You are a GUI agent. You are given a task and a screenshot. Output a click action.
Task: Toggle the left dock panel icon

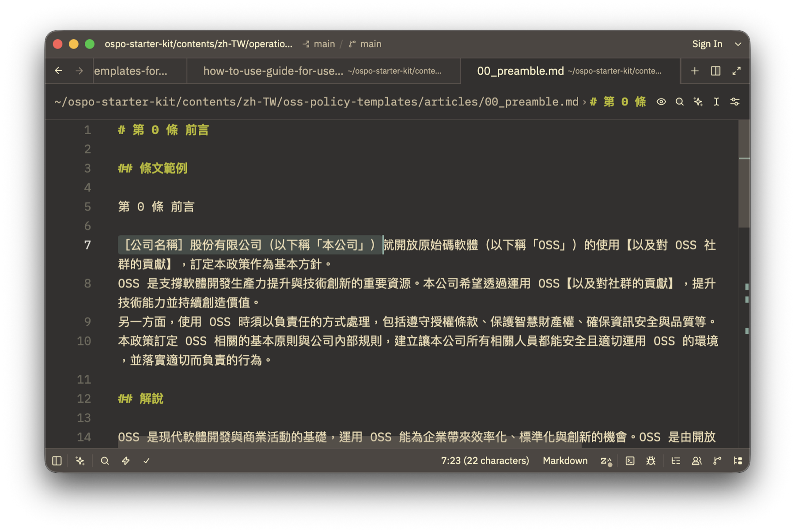pos(57,461)
